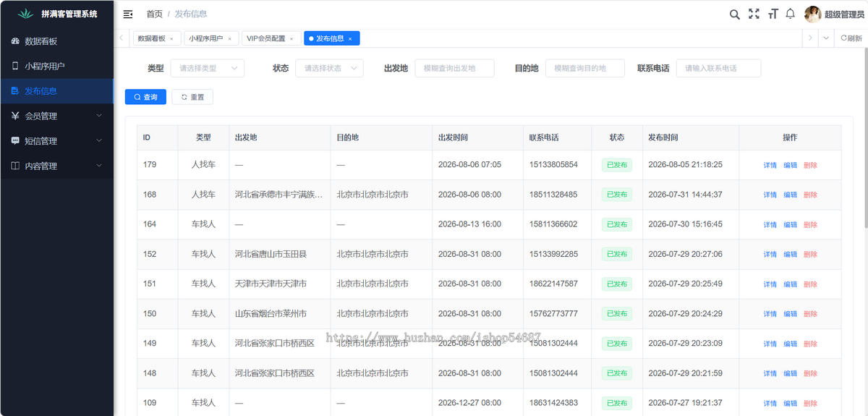Focus the 联系电话 input field
Screen dimensions: 868x416
click(x=718, y=68)
